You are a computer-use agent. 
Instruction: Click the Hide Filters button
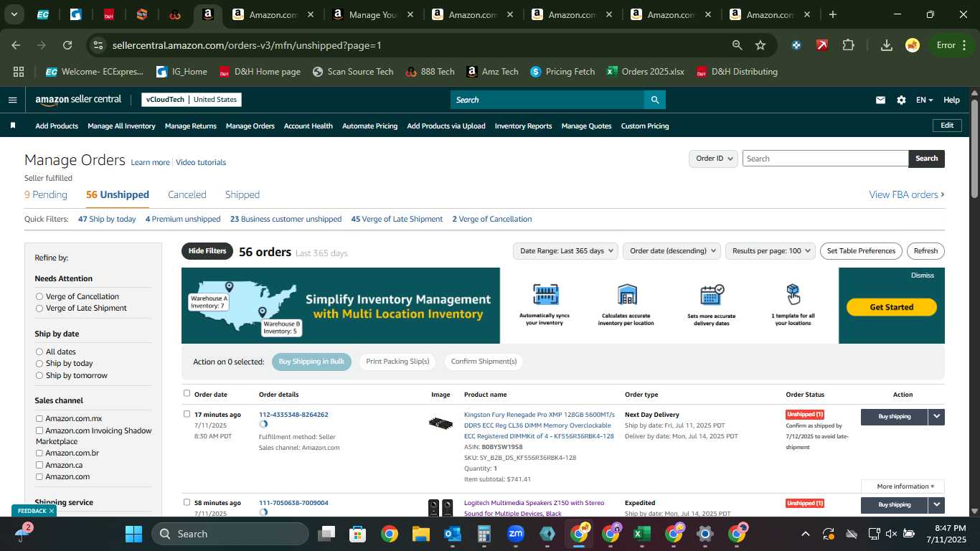point(207,251)
